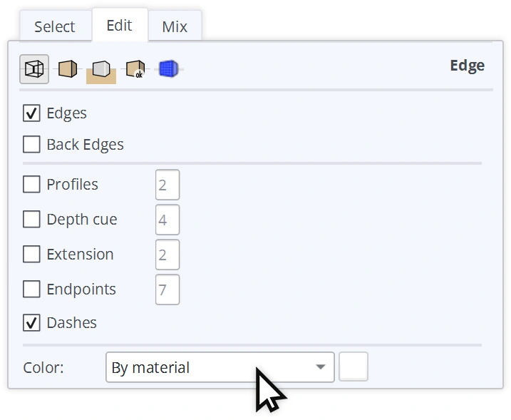Disable the Dashes checkbox
The height and width of the screenshot is (420, 511).
pyautogui.click(x=31, y=323)
